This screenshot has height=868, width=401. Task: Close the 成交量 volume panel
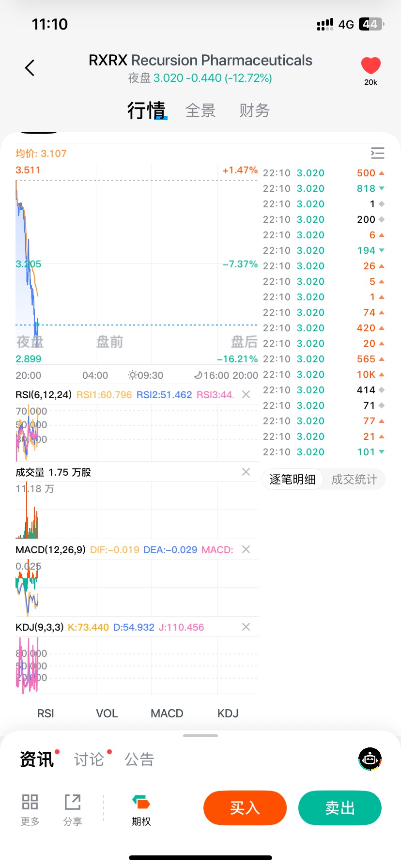[246, 472]
